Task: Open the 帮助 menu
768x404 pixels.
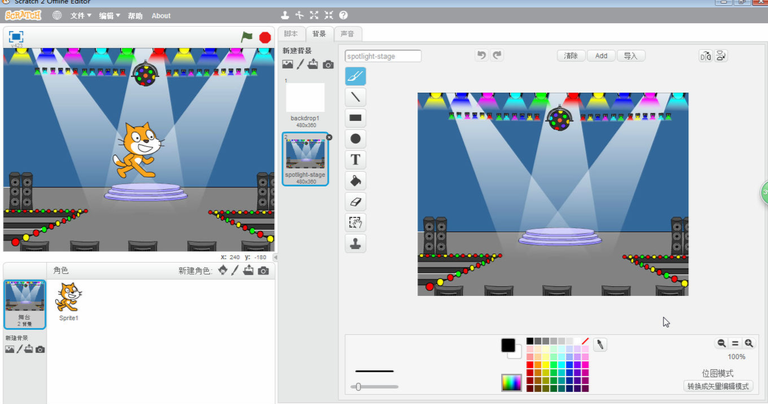Action: pyautogui.click(x=135, y=16)
